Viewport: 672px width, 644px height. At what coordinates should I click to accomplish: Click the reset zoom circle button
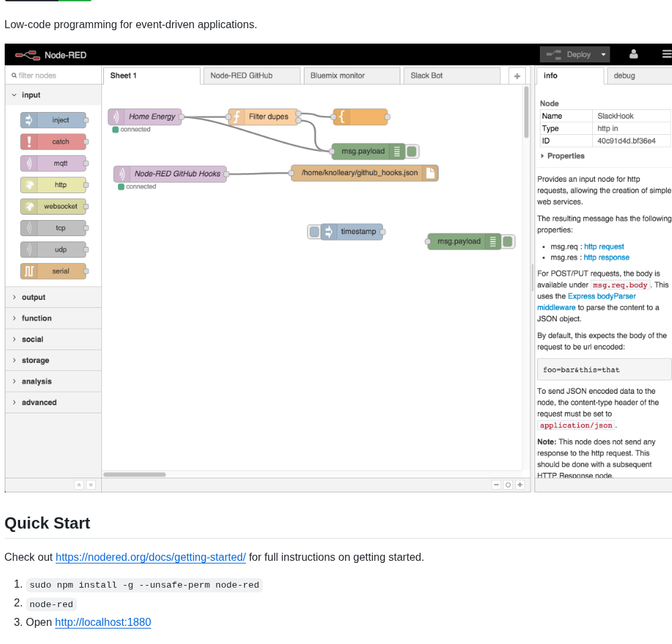508,484
